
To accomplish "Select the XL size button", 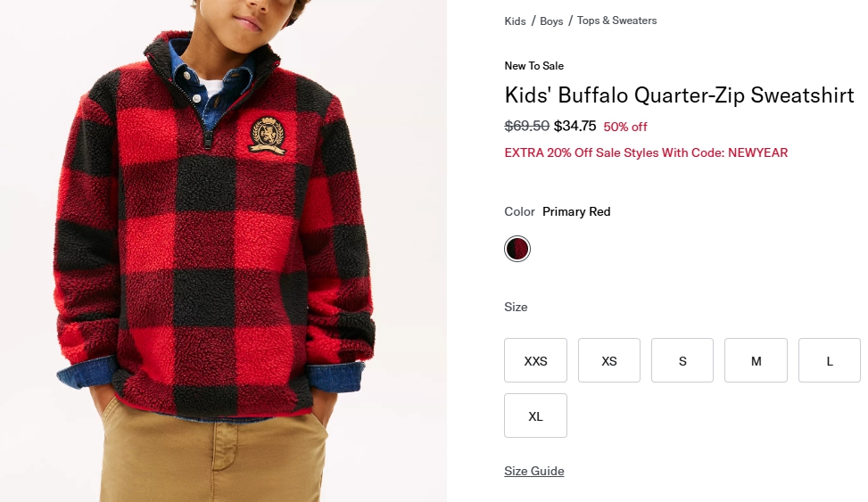I will coord(535,416).
